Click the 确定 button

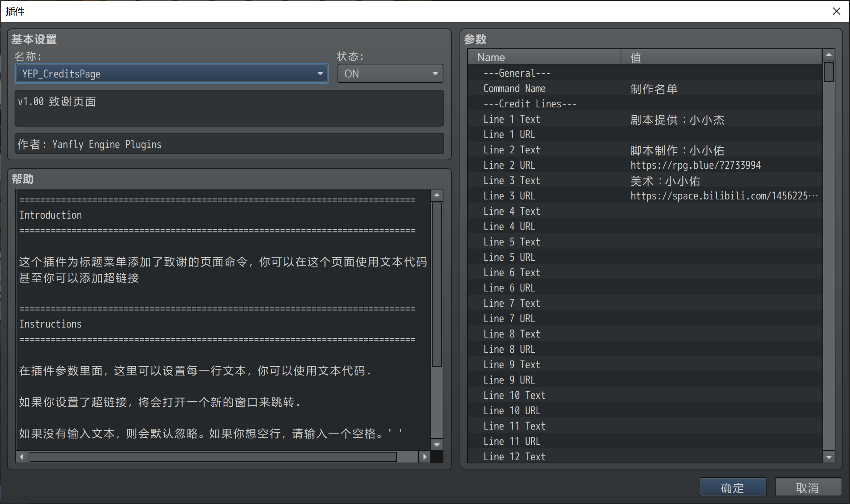733,488
